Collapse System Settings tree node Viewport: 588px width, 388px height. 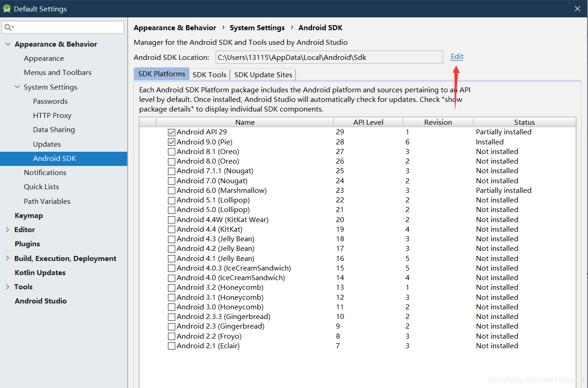17,87
